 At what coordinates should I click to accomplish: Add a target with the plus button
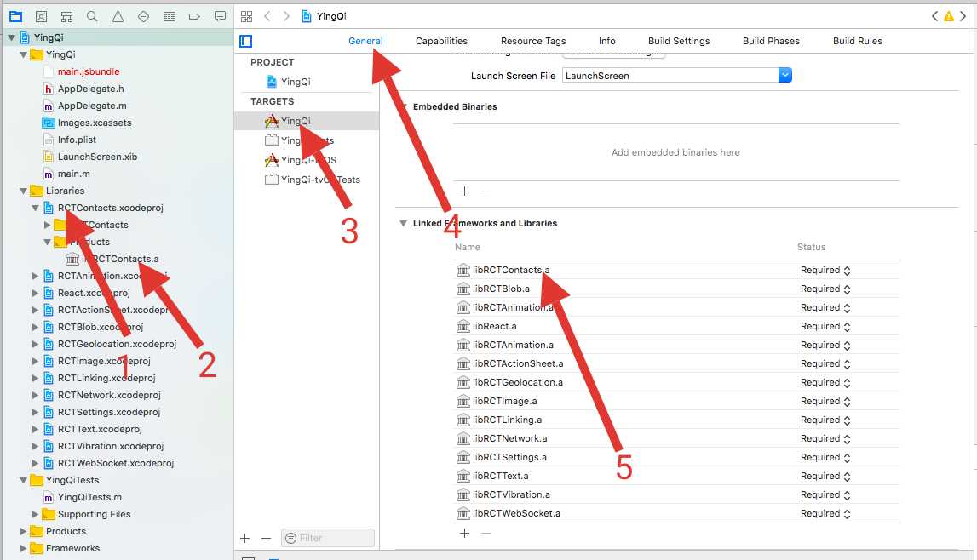[x=244, y=538]
